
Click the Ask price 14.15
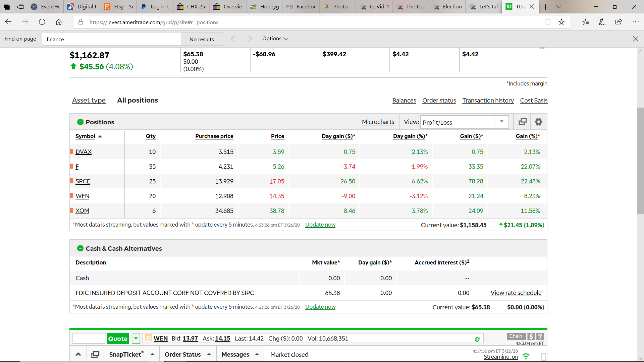click(x=223, y=339)
